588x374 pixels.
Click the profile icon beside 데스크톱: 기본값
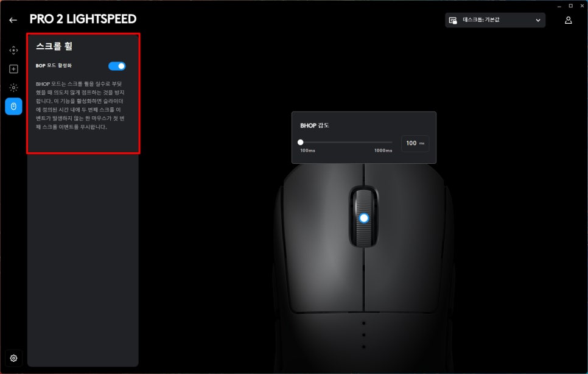[453, 20]
